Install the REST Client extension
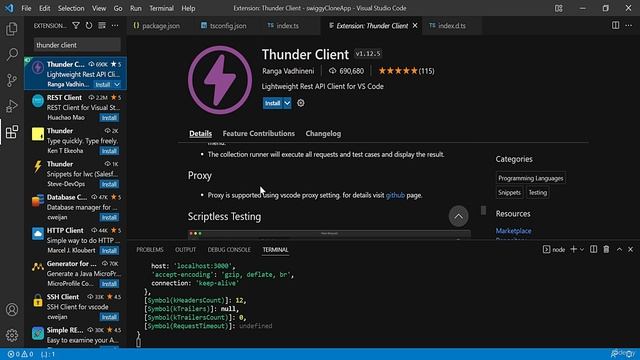Screen dimensions: 640x360 tap(109, 118)
